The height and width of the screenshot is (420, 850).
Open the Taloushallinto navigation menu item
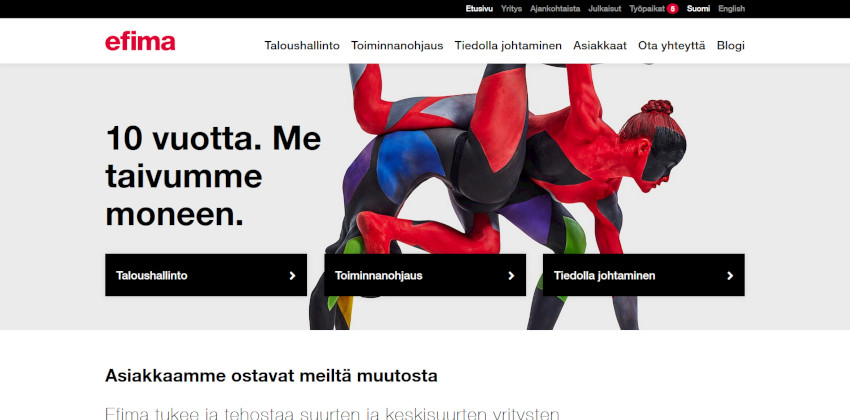[x=302, y=46]
